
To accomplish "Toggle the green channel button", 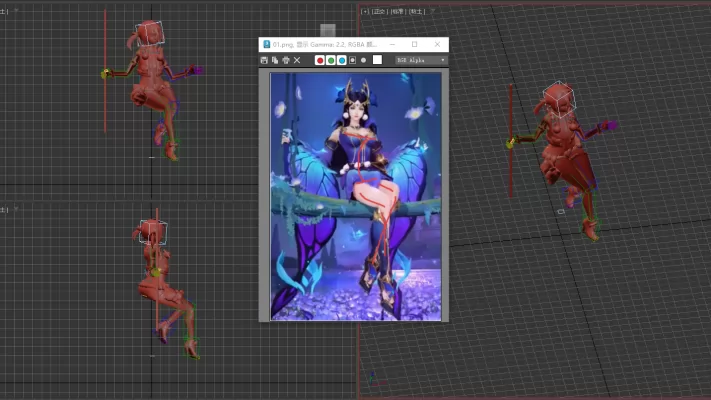I will [x=331, y=60].
